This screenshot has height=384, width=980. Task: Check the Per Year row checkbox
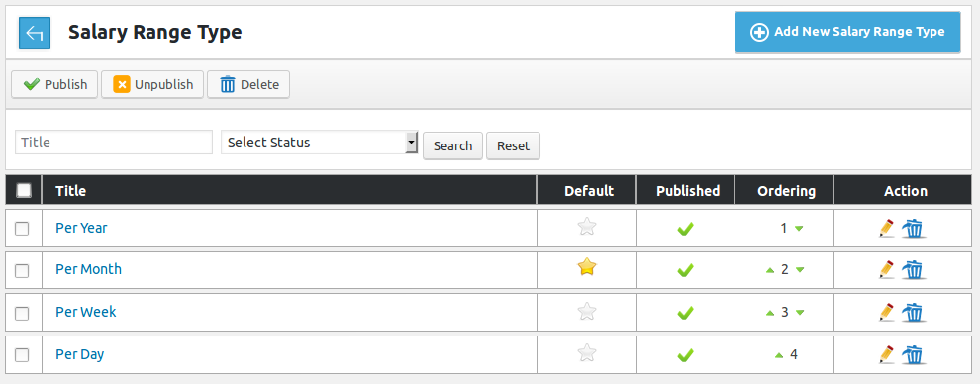(22, 229)
